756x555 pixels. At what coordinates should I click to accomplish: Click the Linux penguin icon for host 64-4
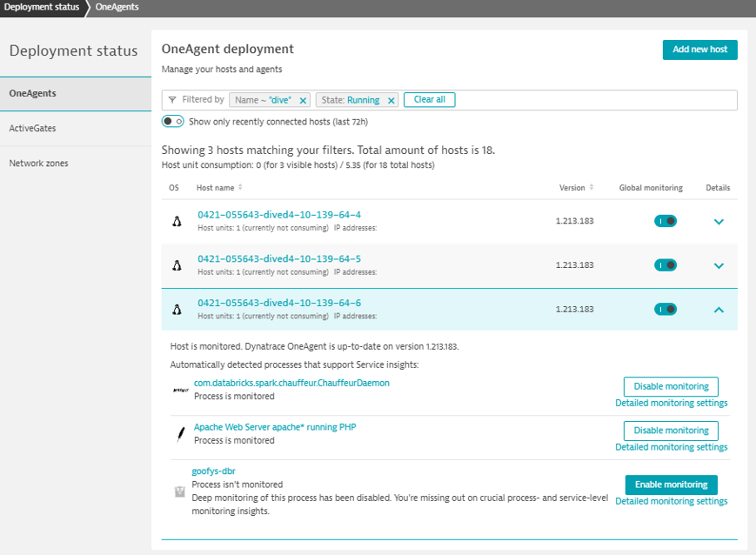177,221
